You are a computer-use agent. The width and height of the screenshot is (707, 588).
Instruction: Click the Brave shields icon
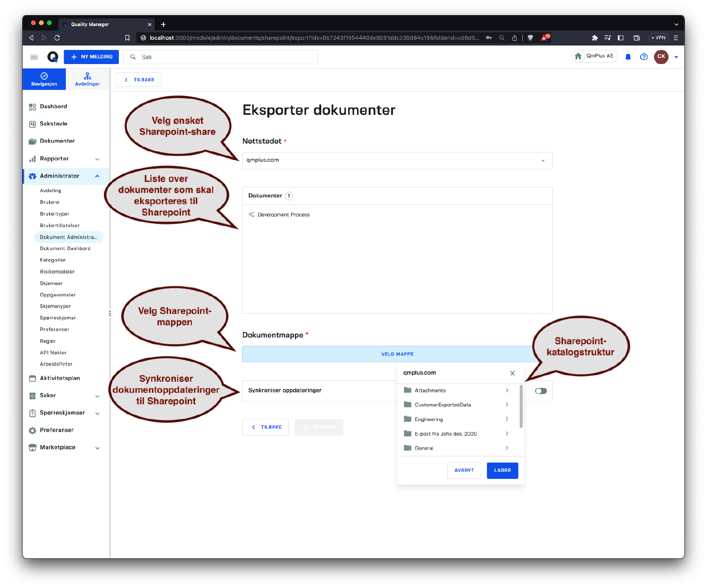pyautogui.click(x=530, y=38)
